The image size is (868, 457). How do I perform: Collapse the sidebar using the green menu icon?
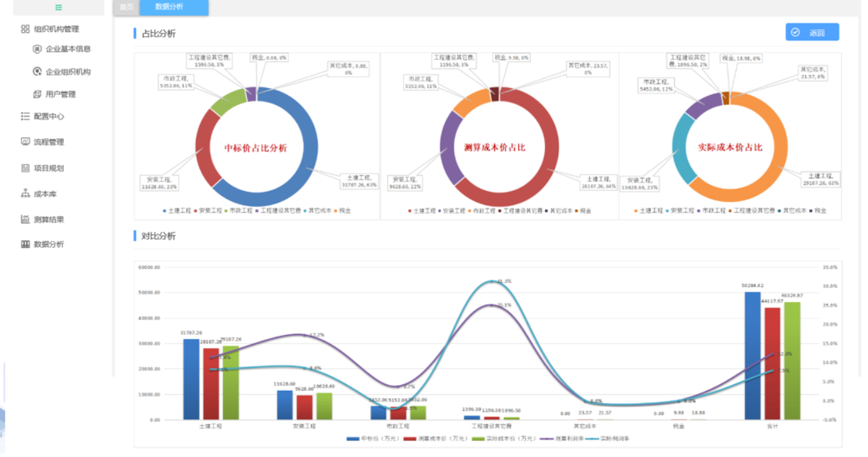point(59,7)
